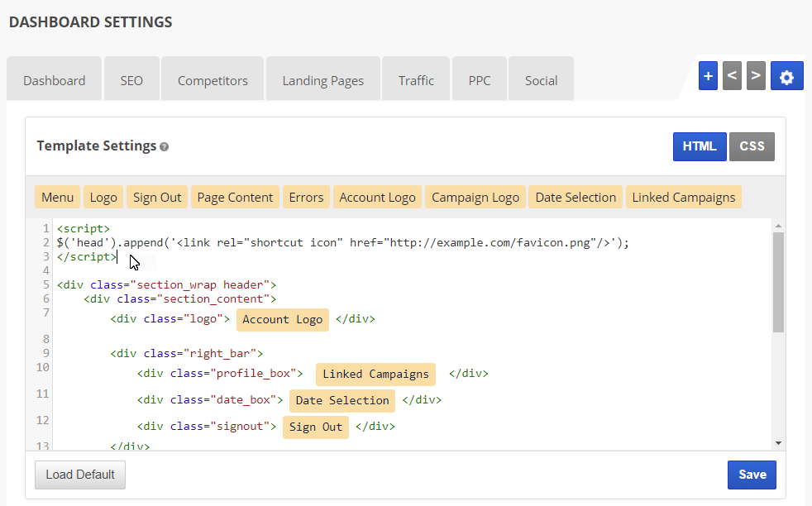Switch to the HTML editor view
This screenshot has width=812, height=506.
tap(700, 146)
